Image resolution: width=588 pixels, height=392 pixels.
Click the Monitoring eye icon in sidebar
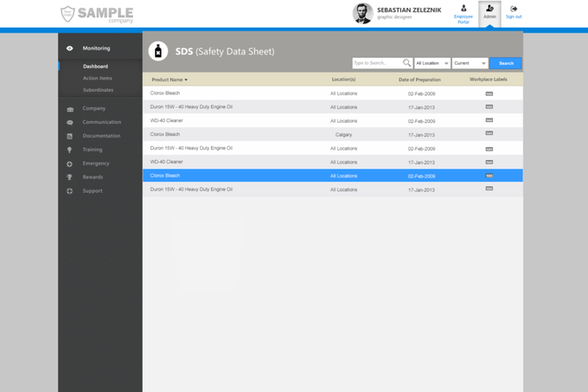70,48
